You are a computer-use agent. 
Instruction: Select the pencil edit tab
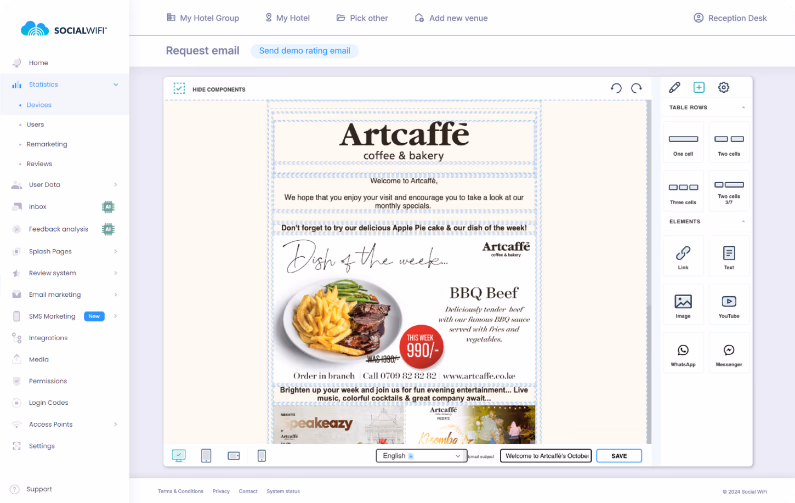pyautogui.click(x=674, y=88)
